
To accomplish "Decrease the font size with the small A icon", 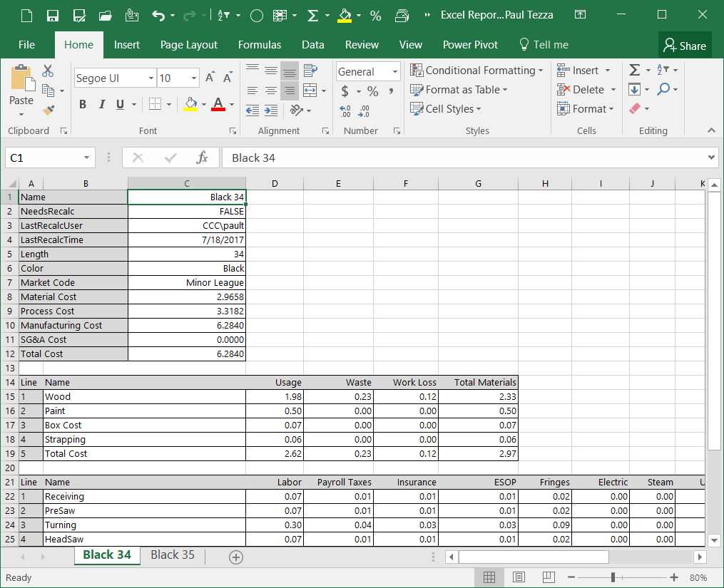I will click(227, 77).
